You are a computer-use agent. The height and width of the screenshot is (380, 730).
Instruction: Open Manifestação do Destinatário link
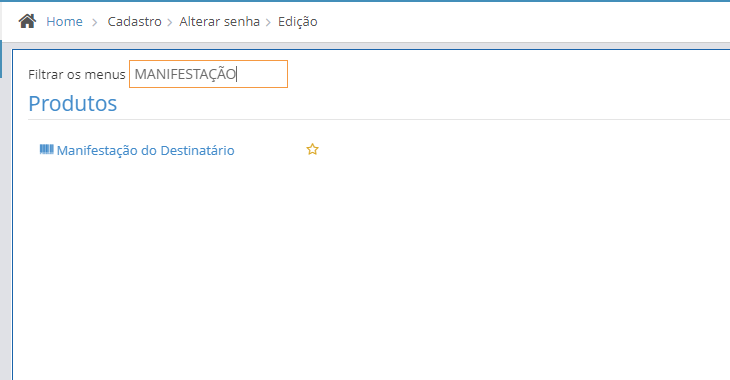tap(145, 150)
